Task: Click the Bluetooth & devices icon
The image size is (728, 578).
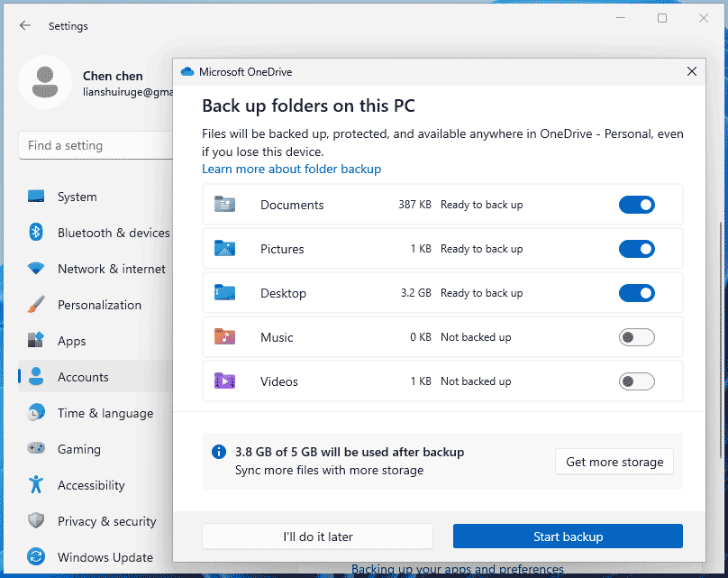Action: (x=36, y=233)
